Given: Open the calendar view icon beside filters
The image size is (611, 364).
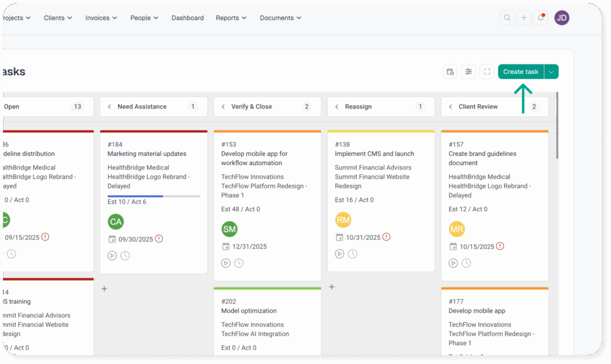Looking at the screenshot, I should pyautogui.click(x=450, y=72).
